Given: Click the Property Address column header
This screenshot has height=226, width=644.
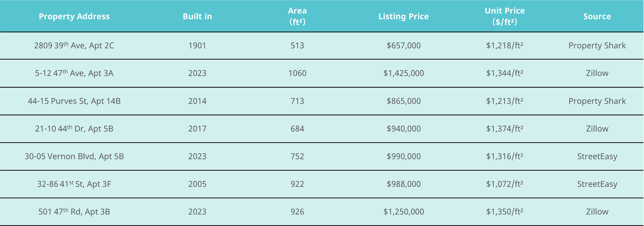Looking at the screenshot, I should (74, 16).
